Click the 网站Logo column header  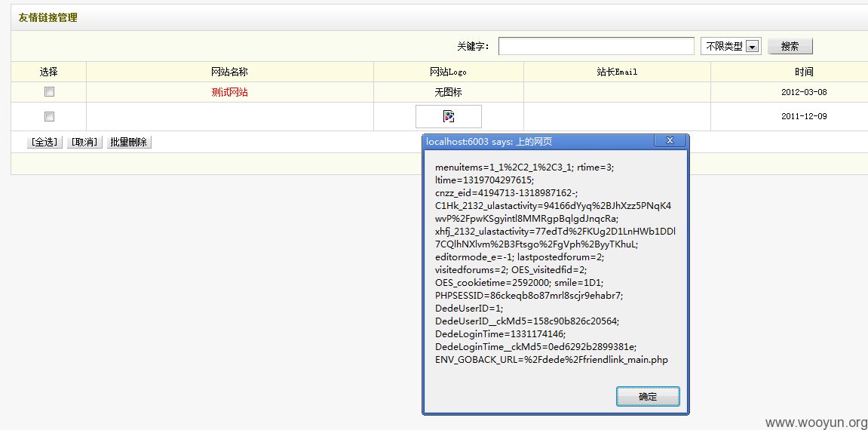(x=449, y=72)
